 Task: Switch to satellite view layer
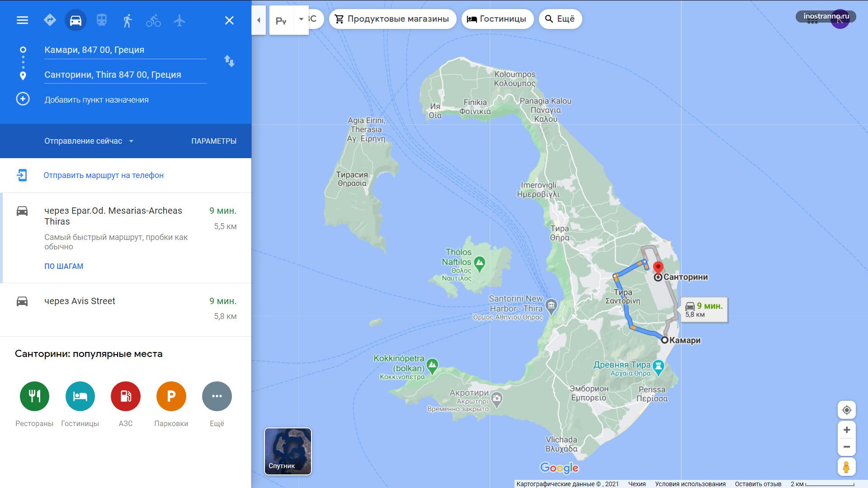(x=288, y=451)
